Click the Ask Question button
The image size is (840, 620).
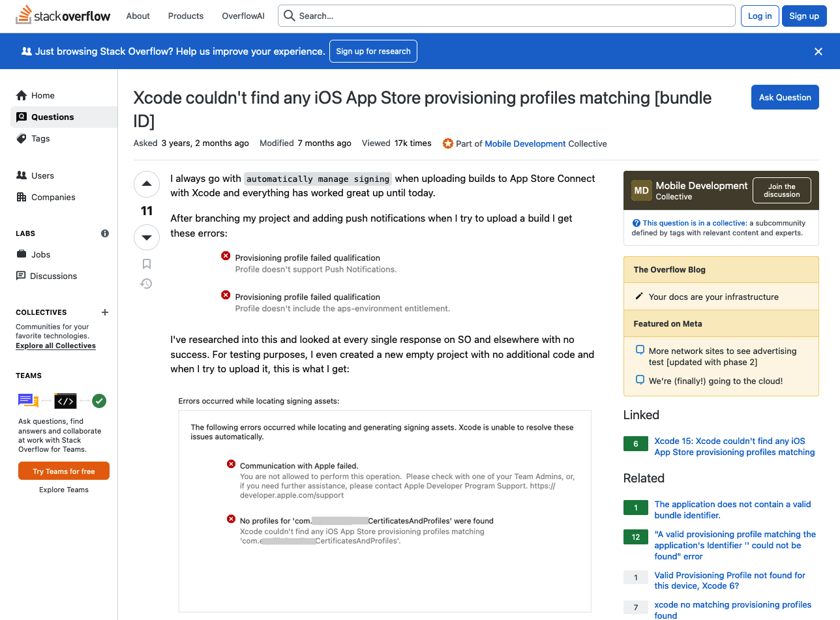point(785,97)
